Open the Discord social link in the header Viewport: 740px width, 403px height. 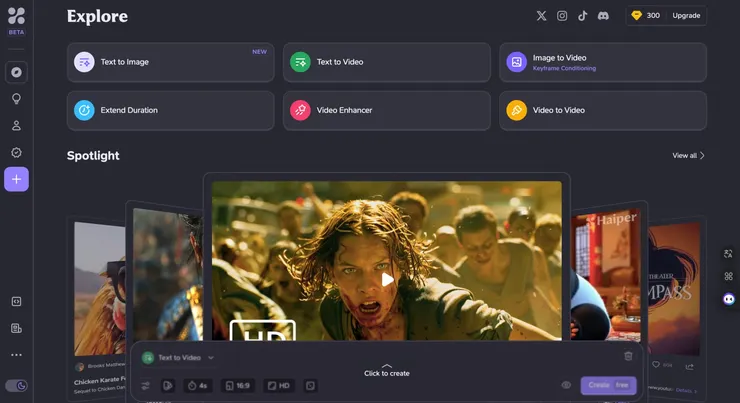[603, 16]
